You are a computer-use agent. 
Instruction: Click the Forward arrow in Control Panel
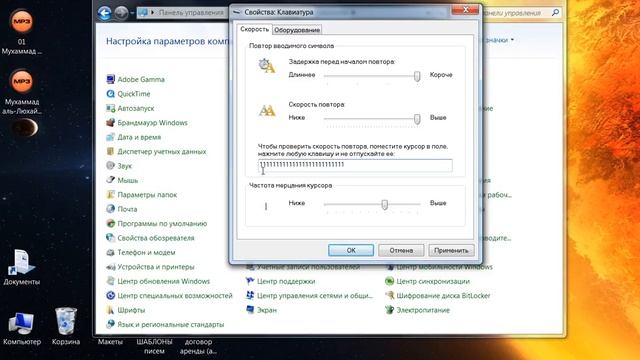[x=121, y=13]
